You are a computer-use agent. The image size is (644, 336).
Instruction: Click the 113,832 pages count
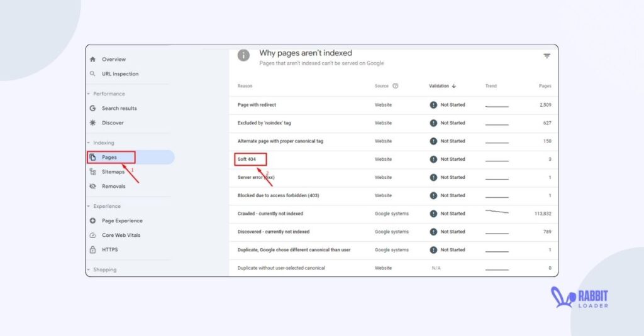pos(543,214)
